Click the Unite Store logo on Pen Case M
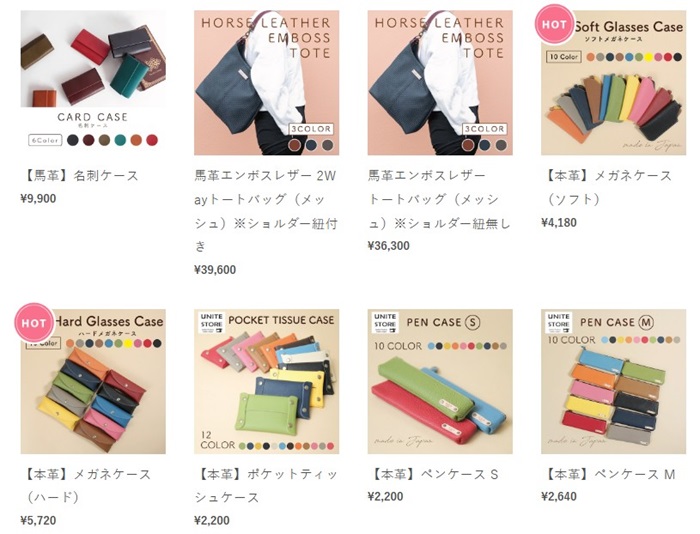 [x=558, y=323]
